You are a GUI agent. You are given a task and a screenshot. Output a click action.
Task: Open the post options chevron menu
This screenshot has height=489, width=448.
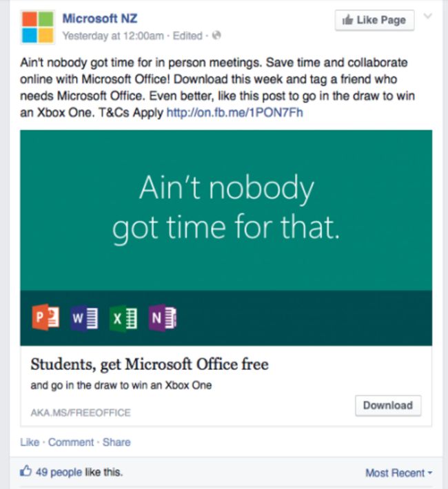[x=428, y=17]
